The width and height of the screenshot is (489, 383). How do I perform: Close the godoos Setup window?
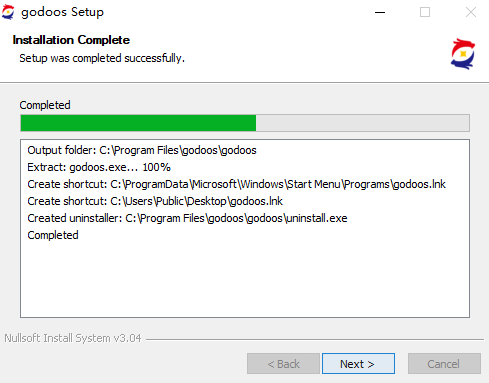[471, 12]
